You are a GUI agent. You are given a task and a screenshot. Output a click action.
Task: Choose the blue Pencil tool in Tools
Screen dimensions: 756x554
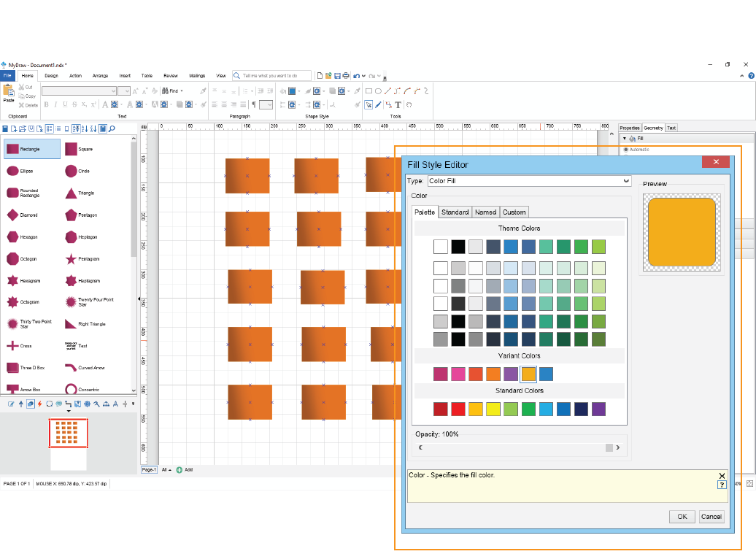pos(379,104)
